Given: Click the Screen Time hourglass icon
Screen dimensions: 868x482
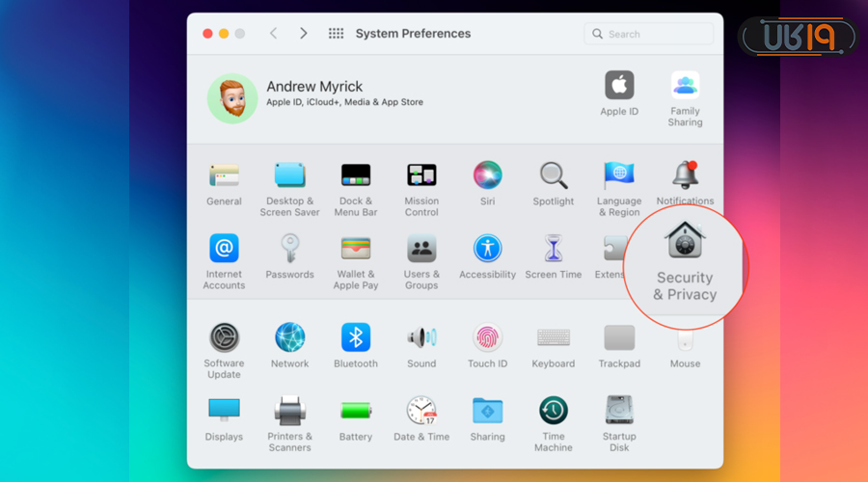Looking at the screenshot, I should (553, 249).
